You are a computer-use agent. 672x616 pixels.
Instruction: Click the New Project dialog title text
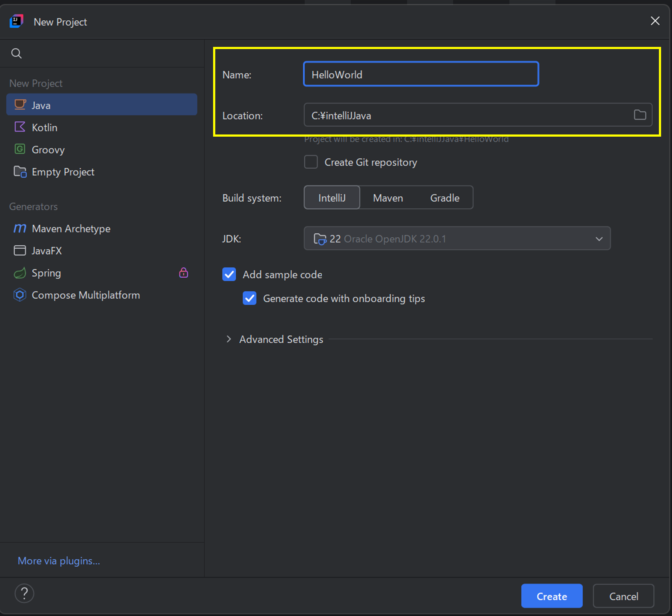[x=60, y=22]
